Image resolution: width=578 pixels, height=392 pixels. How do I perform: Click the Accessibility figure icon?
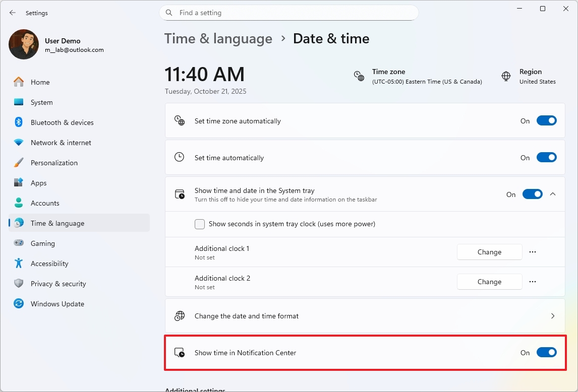coord(19,264)
